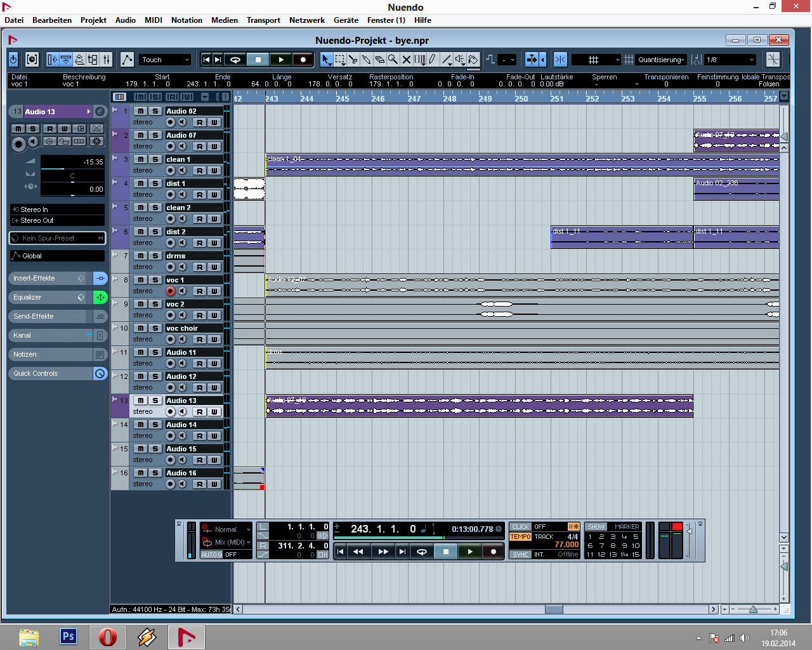Click AUTO Q button in transport panel
This screenshot has height=650, width=812.
[211, 555]
